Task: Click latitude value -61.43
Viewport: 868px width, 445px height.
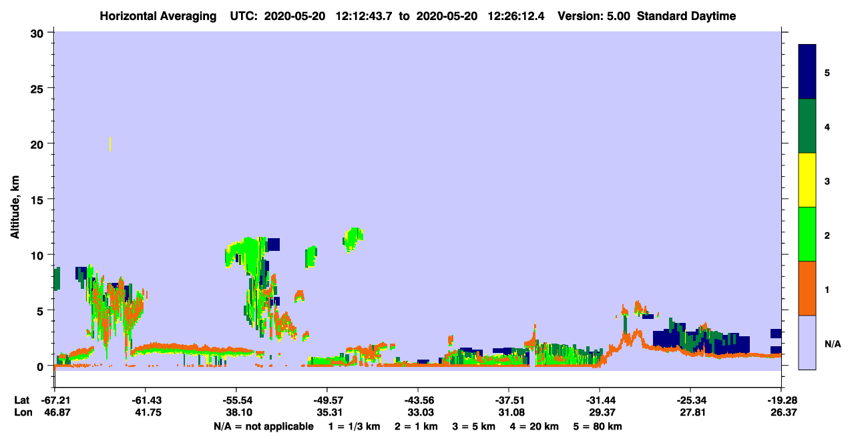Action: tap(146, 400)
